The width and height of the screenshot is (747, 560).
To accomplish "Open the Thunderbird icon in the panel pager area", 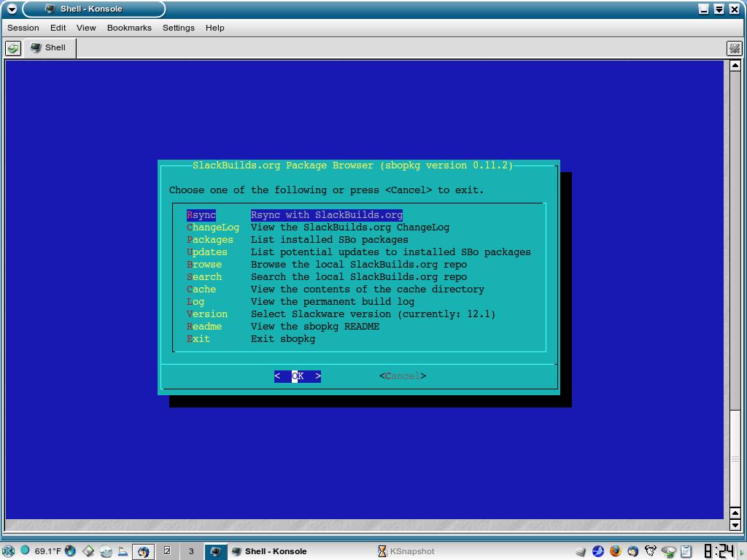I will point(143,551).
